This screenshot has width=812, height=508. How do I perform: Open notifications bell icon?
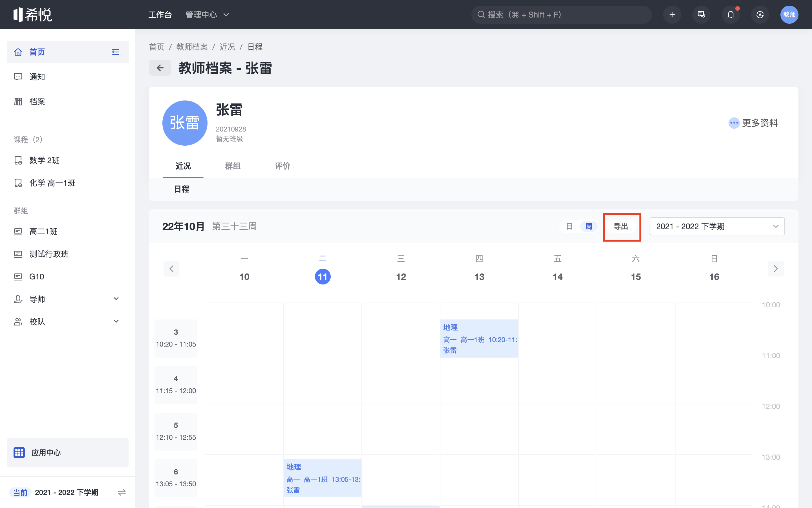(x=731, y=14)
